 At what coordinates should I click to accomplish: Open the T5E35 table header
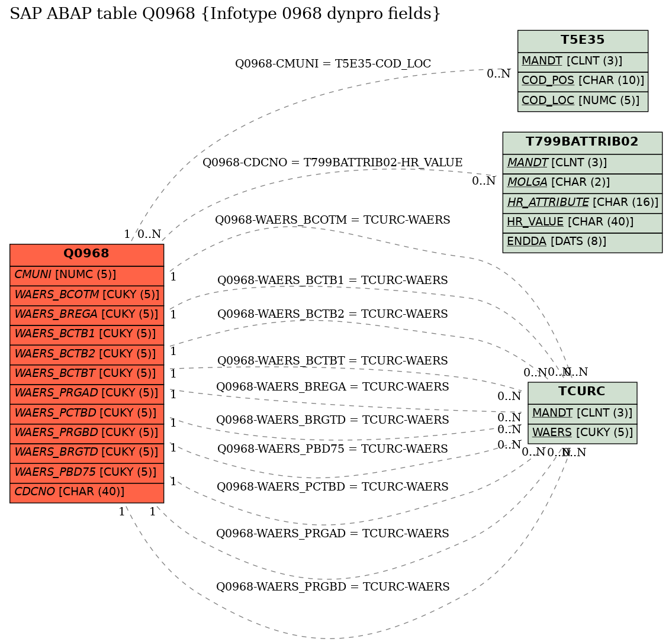[x=583, y=41]
